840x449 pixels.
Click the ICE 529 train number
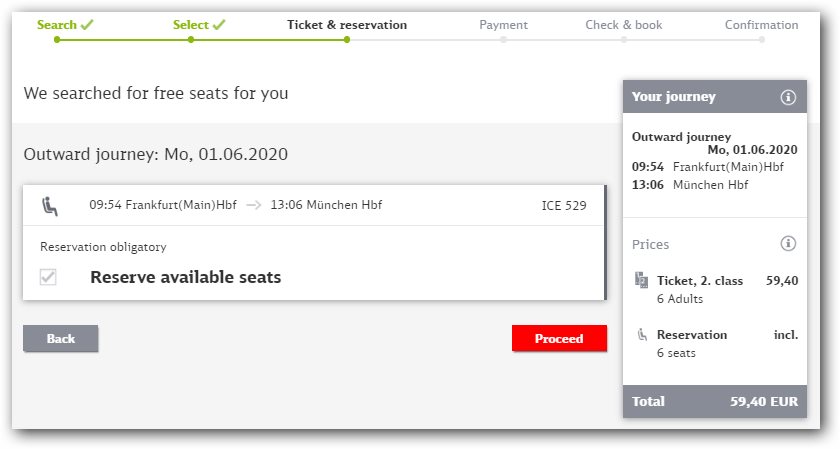click(x=564, y=205)
